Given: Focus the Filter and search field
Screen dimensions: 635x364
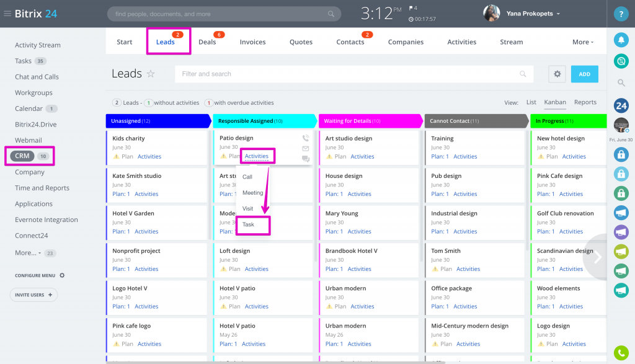Looking at the screenshot, I should pyautogui.click(x=354, y=74).
